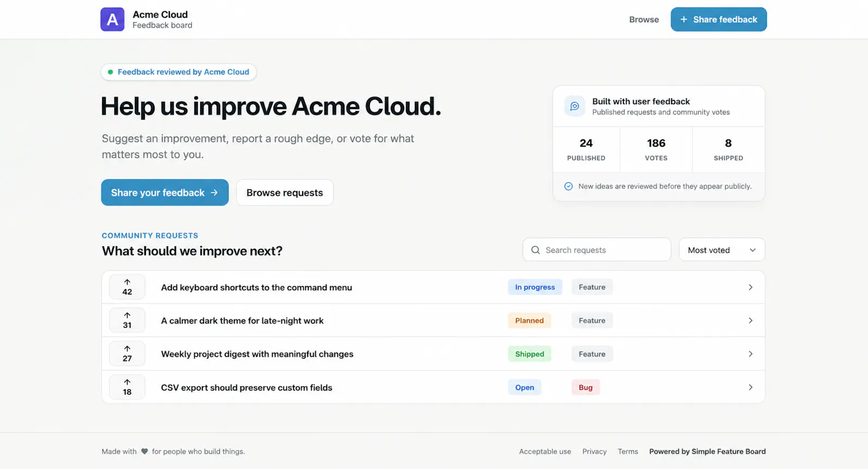Viewport: 868px width, 469px height.
Task: Click the chat bubble icon in feedback card
Action: coord(575,106)
